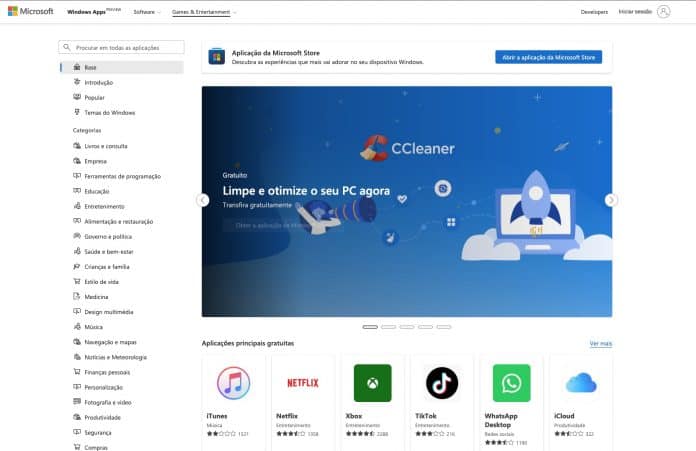696x451 pixels.
Task: Select the Xbox app icon
Action: pos(372,382)
